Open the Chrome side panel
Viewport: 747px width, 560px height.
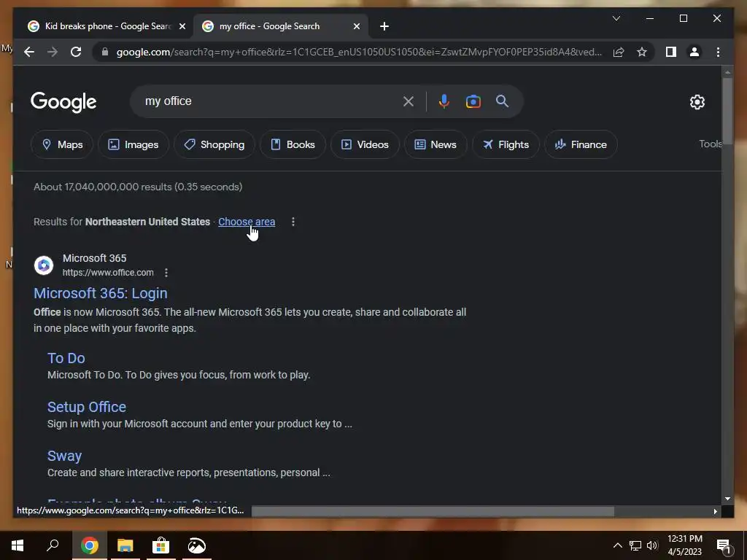click(671, 52)
